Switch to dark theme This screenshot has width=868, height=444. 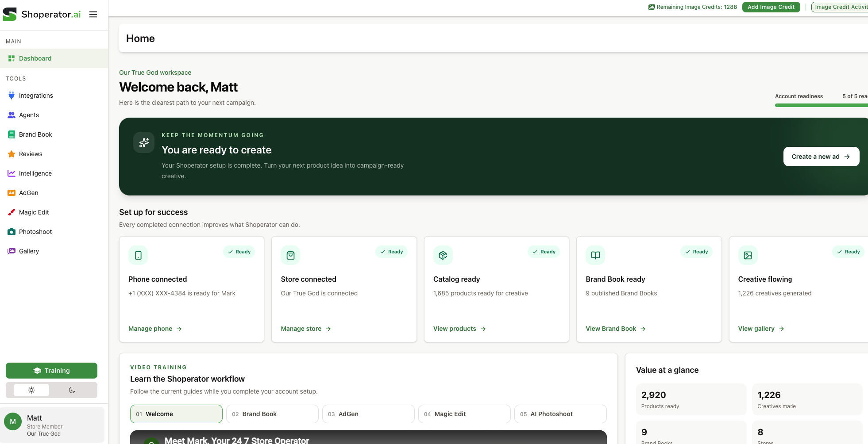pos(72,390)
